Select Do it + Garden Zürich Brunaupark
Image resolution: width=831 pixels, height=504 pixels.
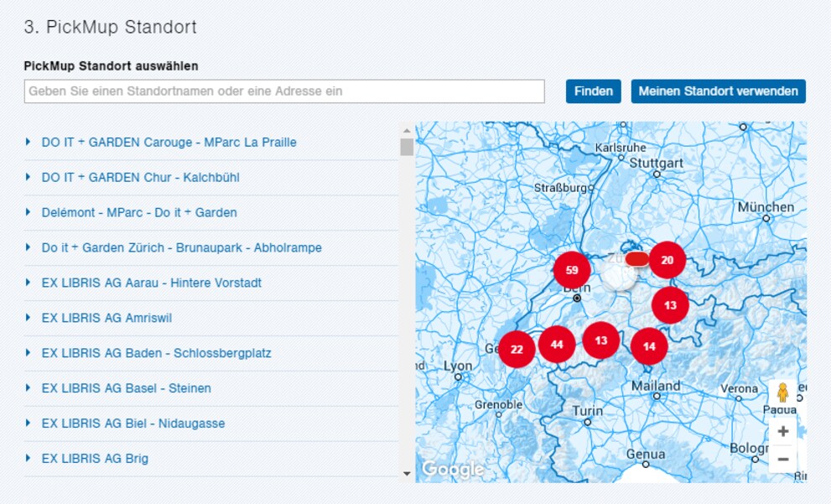pyautogui.click(x=182, y=247)
